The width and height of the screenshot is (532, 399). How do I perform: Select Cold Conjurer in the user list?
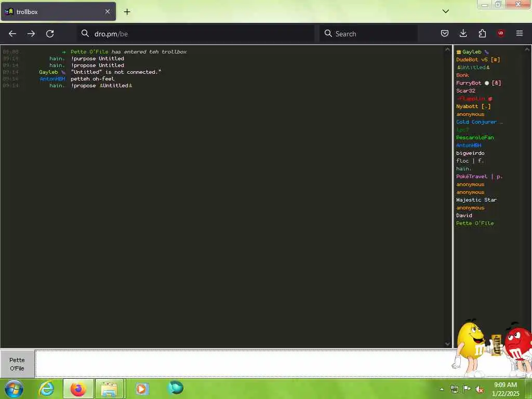click(x=479, y=122)
